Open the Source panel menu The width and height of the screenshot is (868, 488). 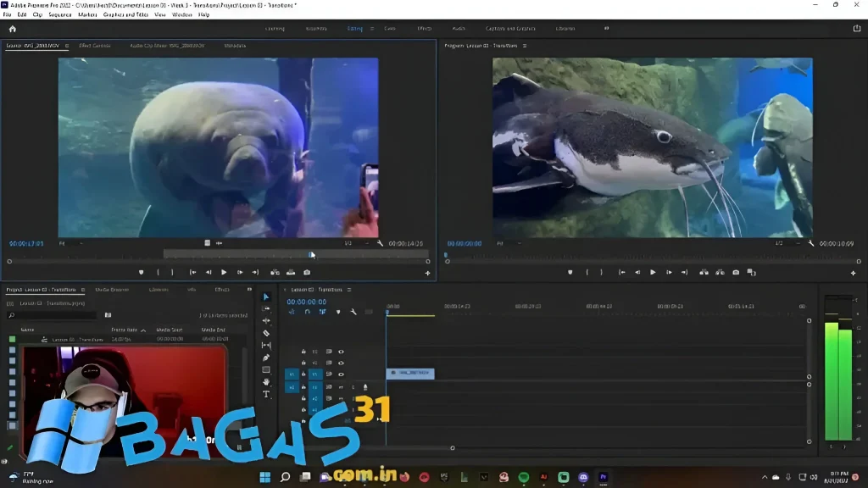tap(66, 46)
